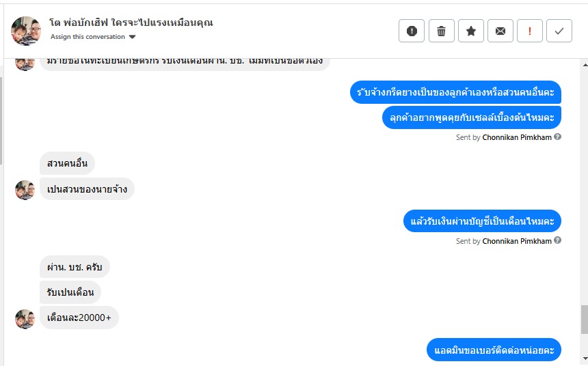
Task: Click blue message แอดมินขอเบอร์ติดต่อหน่อยคะ
Action: coord(494,350)
